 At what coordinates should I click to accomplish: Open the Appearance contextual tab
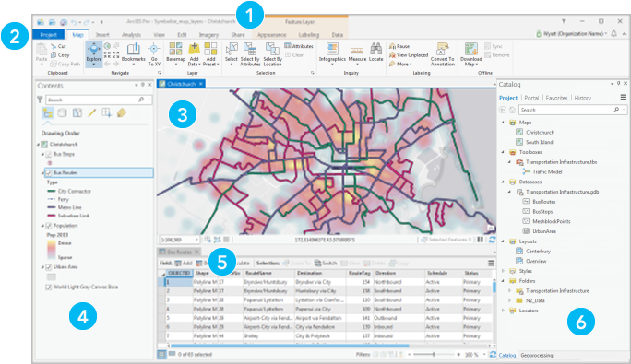click(271, 35)
